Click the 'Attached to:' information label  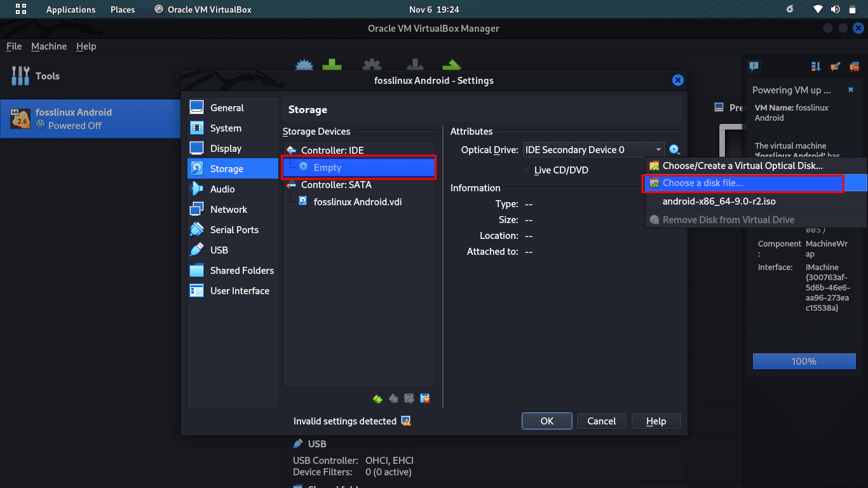492,252
